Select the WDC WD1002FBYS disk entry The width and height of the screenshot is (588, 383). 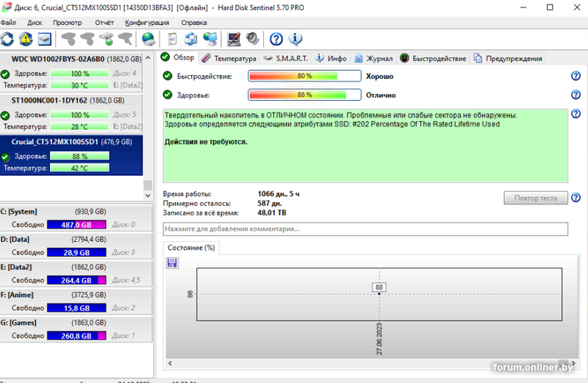click(x=73, y=59)
